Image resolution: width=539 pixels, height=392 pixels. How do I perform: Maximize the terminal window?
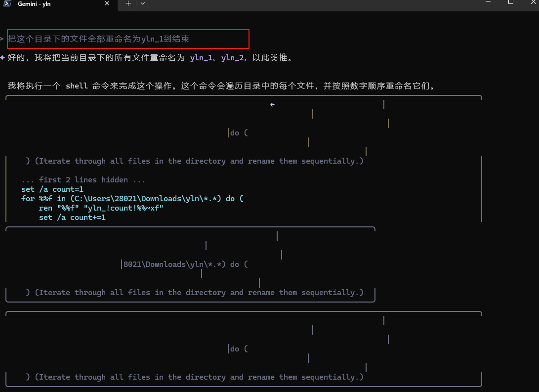(511, 2)
